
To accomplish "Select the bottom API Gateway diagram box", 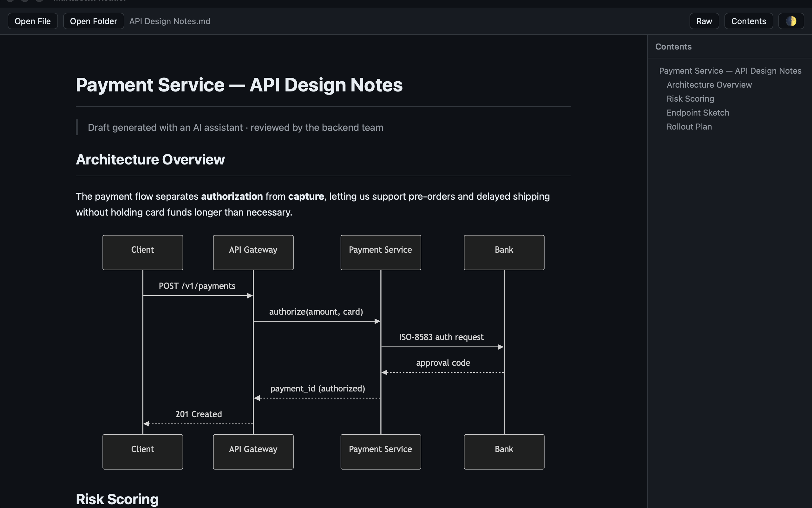I will tap(253, 451).
